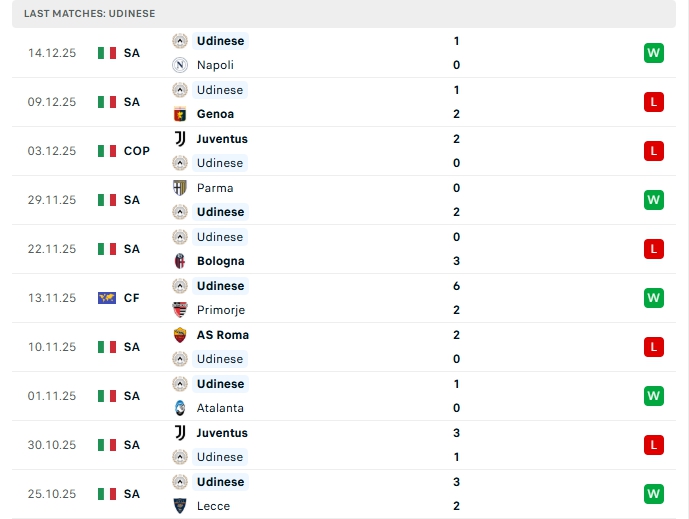The width and height of the screenshot is (689, 519).
Task: Click the Italy flag beside COP
Action: point(107,151)
